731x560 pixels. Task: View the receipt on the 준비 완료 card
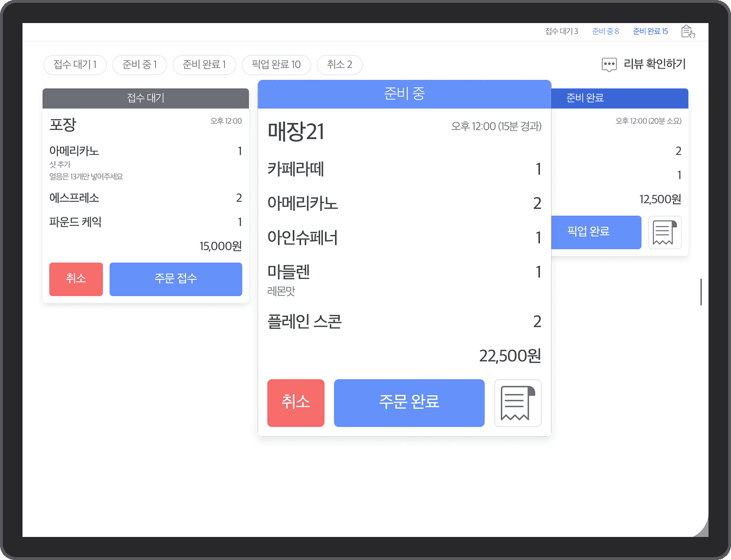[665, 232]
